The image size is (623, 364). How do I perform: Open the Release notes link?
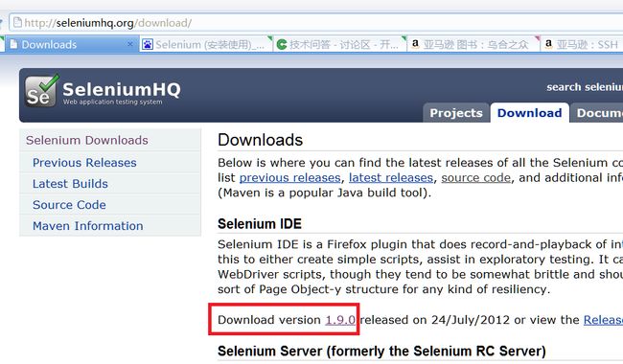603,320
